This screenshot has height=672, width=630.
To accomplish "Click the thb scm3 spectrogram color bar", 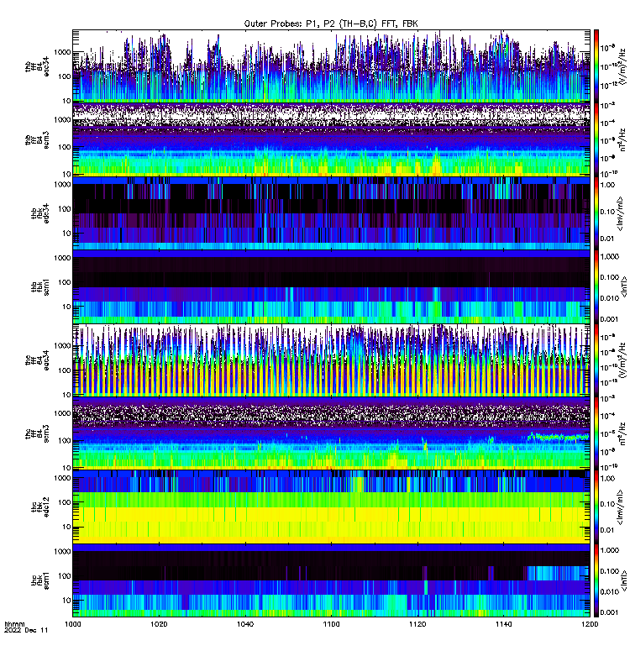I will [x=596, y=139].
